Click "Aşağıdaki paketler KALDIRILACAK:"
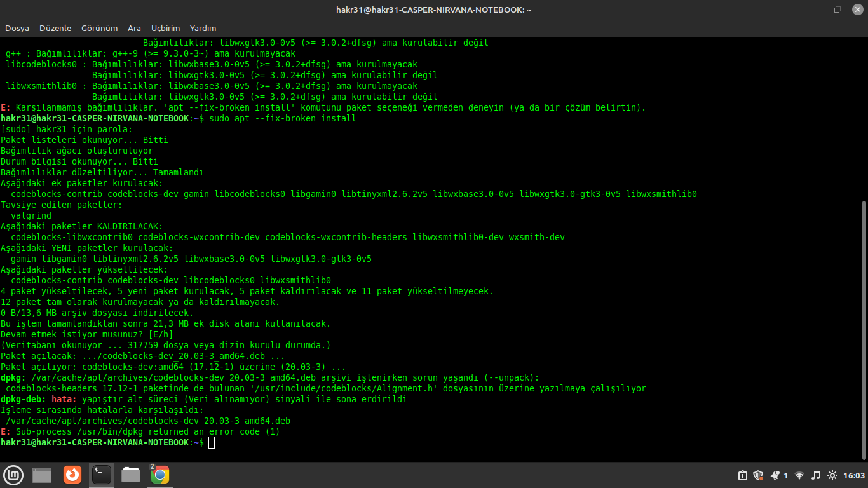 (x=82, y=226)
